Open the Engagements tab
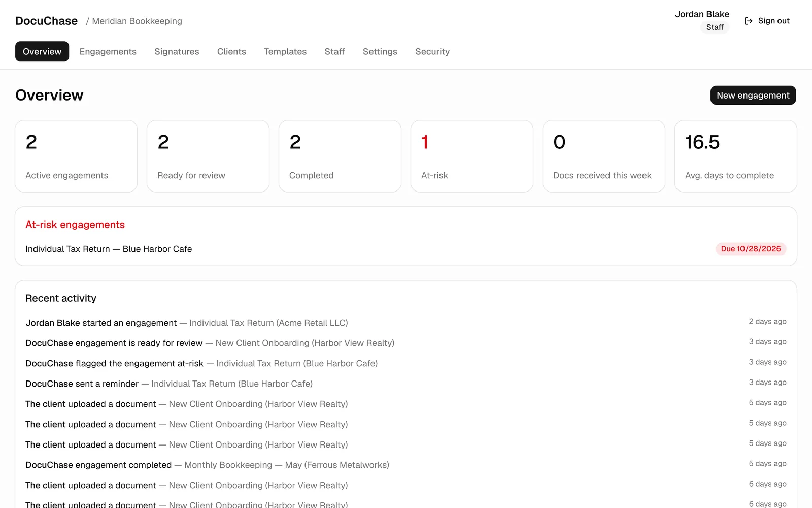Screen dimensions: 812x508 pos(108,51)
